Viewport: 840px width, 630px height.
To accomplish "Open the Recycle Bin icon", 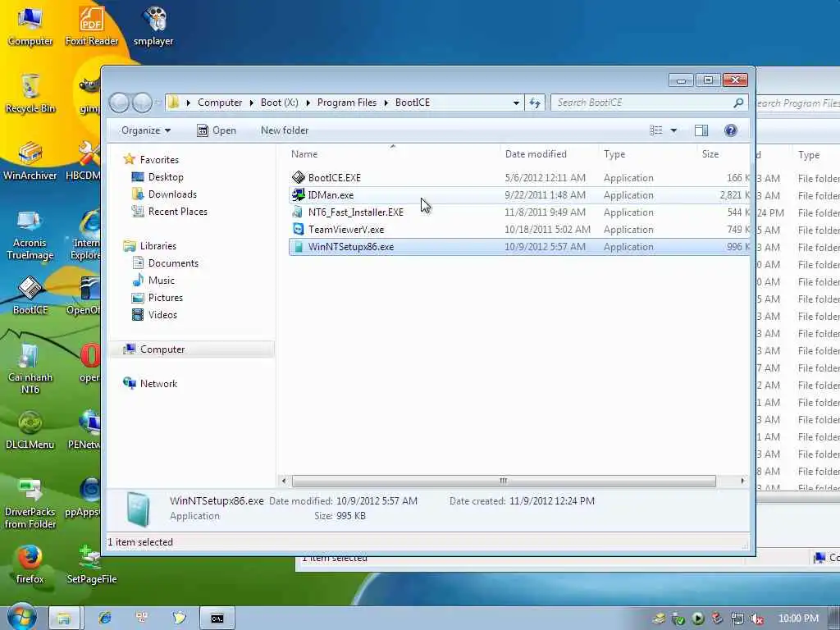I will (x=30, y=94).
